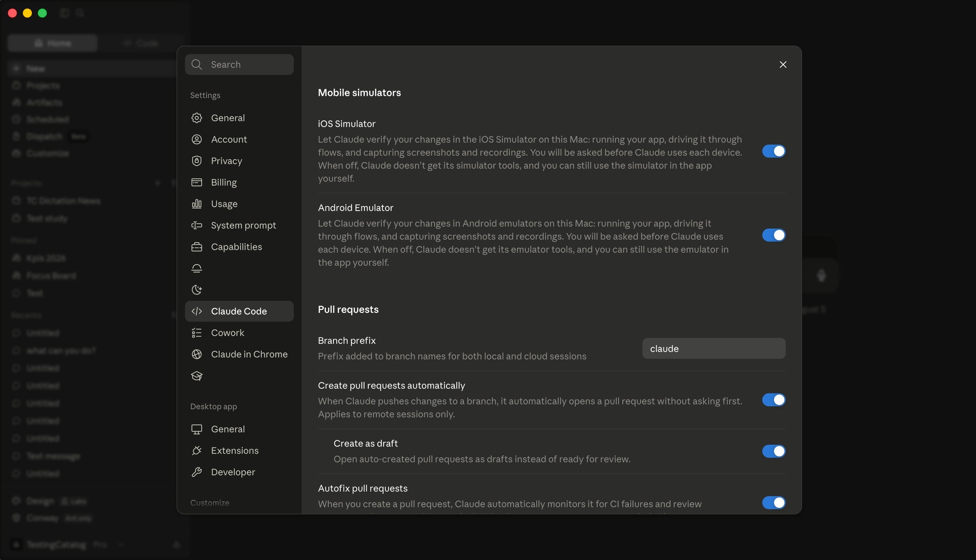The image size is (976, 560).
Task: Disable Autofix pull requests toggle
Action: click(x=774, y=503)
